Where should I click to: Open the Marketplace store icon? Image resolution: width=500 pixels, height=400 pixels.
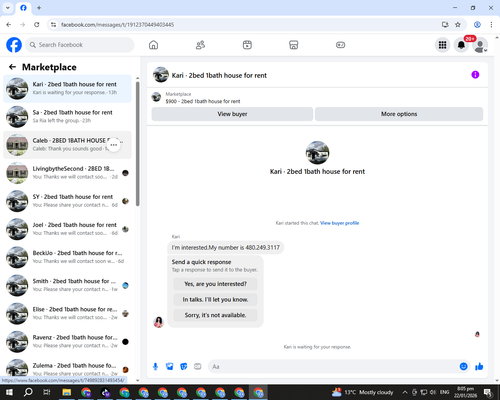(294, 45)
